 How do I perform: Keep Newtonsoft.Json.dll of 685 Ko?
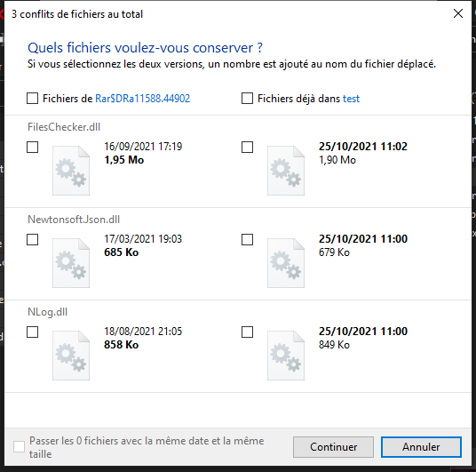[x=33, y=239]
